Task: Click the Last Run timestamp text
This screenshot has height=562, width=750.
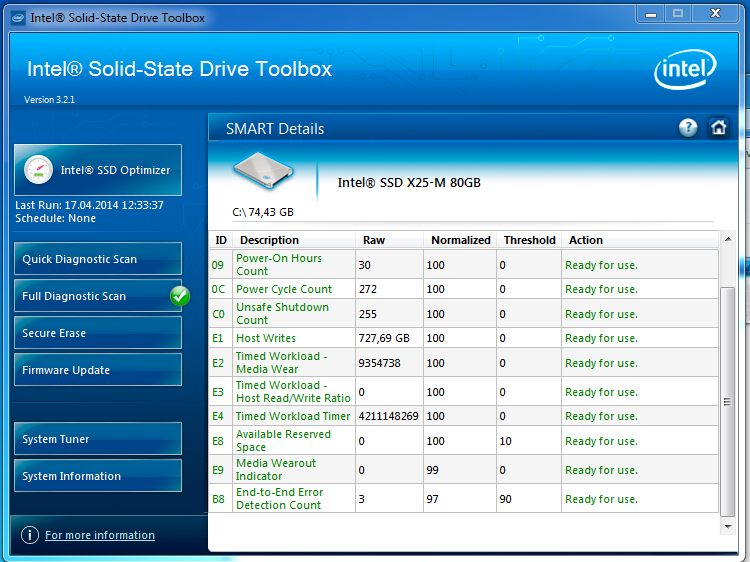Action: pos(89,205)
